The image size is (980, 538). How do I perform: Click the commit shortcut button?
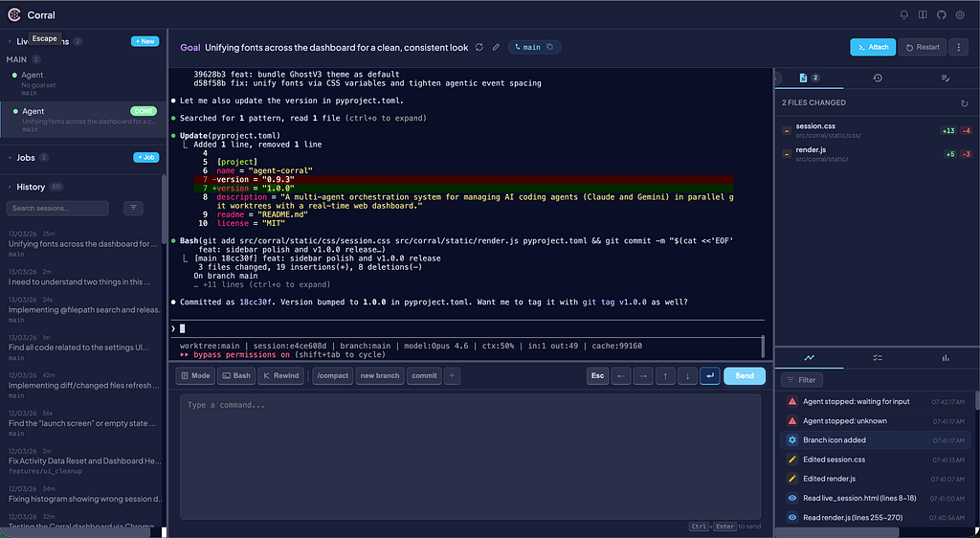tap(424, 375)
